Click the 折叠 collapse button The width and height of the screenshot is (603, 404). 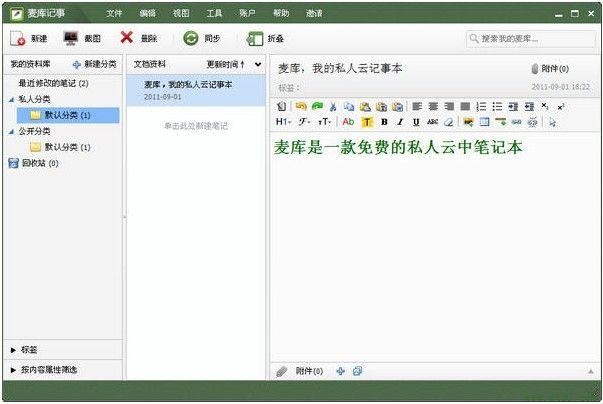click(265, 38)
